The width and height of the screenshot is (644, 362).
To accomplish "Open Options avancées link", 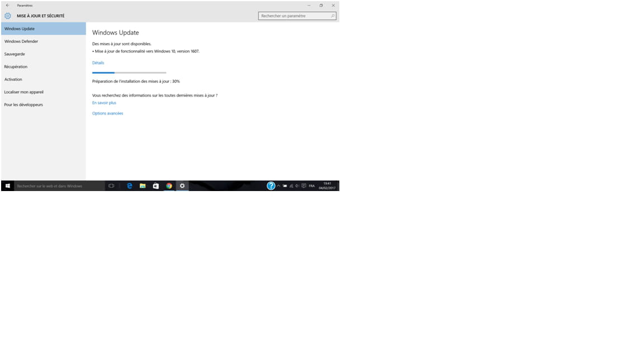I will coord(107,113).
